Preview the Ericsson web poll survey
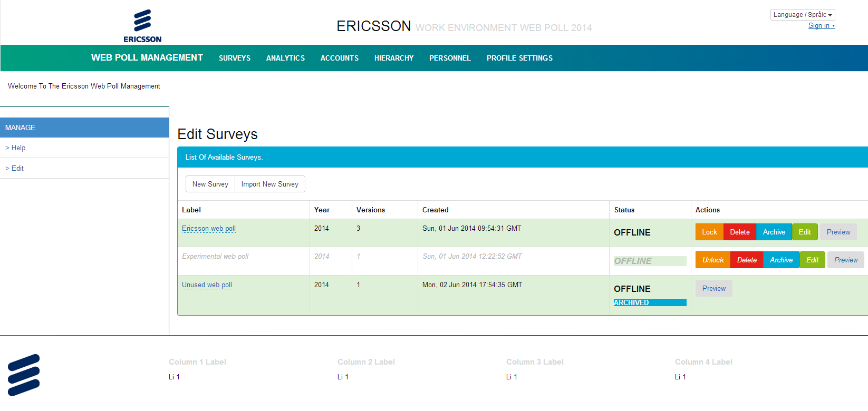 pos(838,232)
